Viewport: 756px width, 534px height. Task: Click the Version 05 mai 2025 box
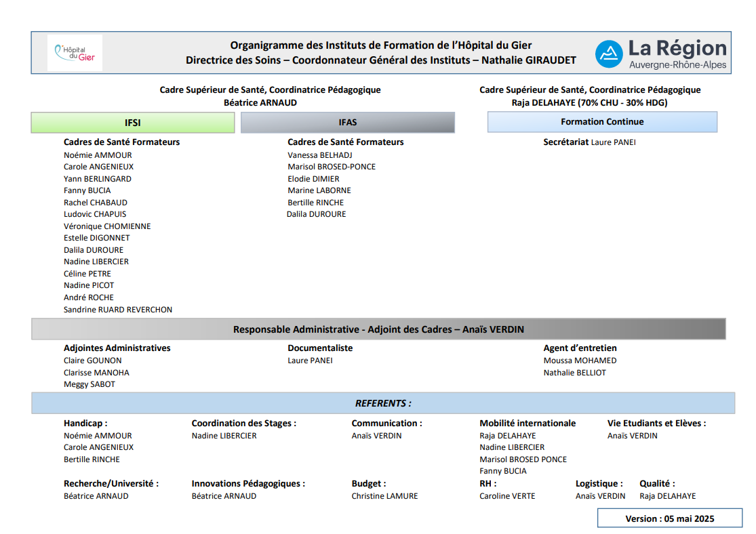[x=669, y=518]
